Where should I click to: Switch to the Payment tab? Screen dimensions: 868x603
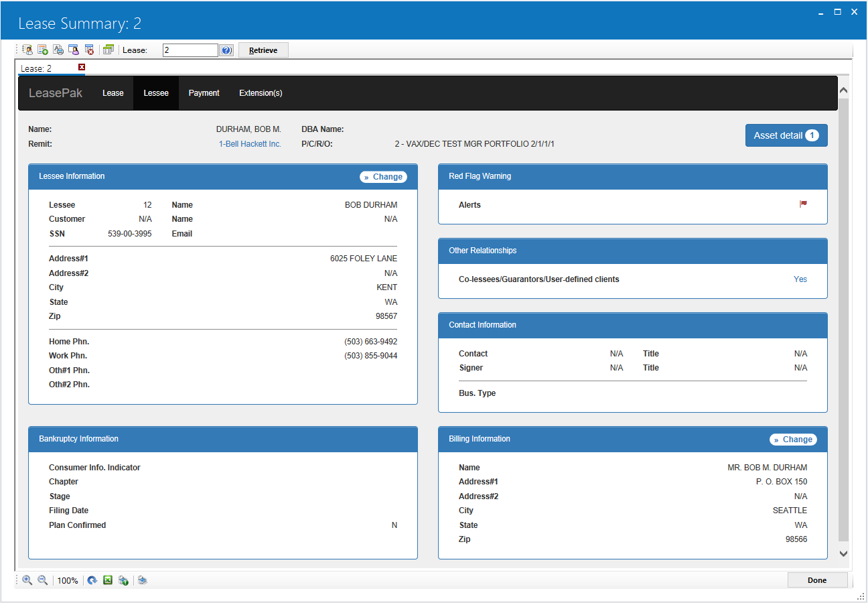[x=204, y=93]
